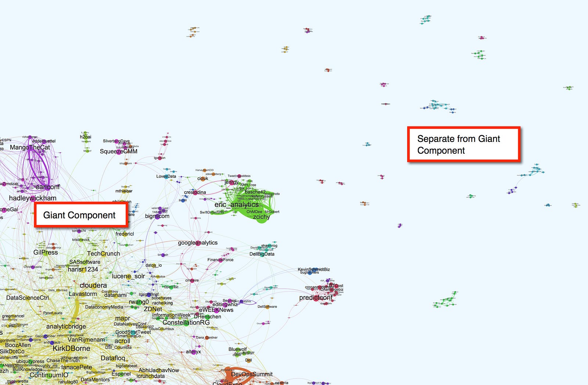The height and width of the screenshot is (385, 588).
Task: Click the datanami node label
Action: point(115,295)
